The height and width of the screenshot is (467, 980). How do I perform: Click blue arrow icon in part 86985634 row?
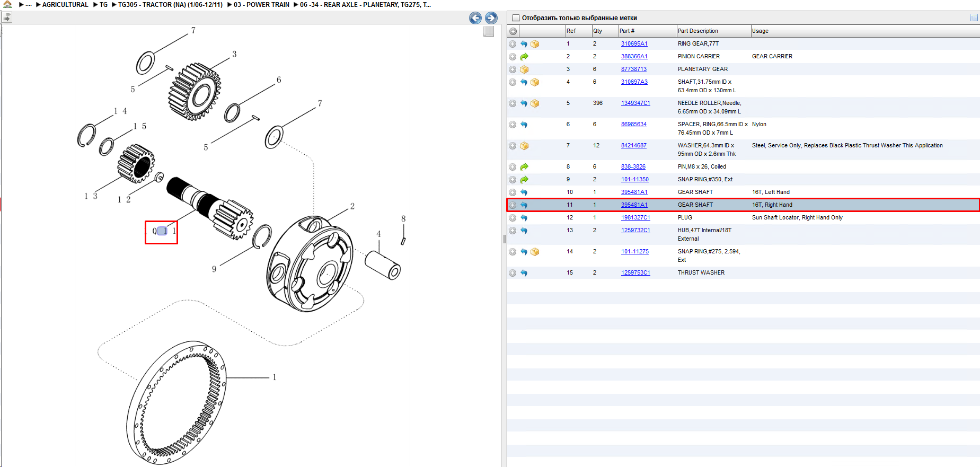[524, 125]
